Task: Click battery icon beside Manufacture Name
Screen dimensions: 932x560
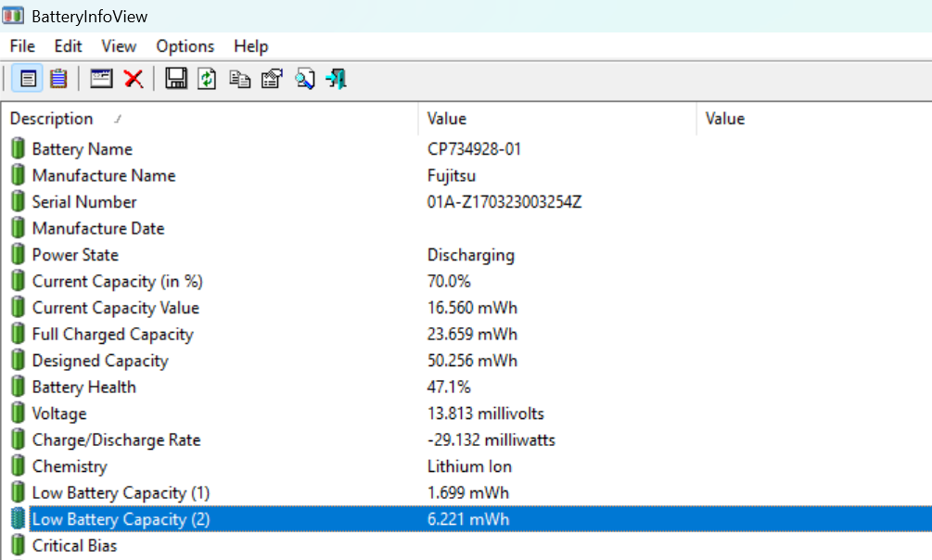Action: pyautogui.click(x=19, y=175)
